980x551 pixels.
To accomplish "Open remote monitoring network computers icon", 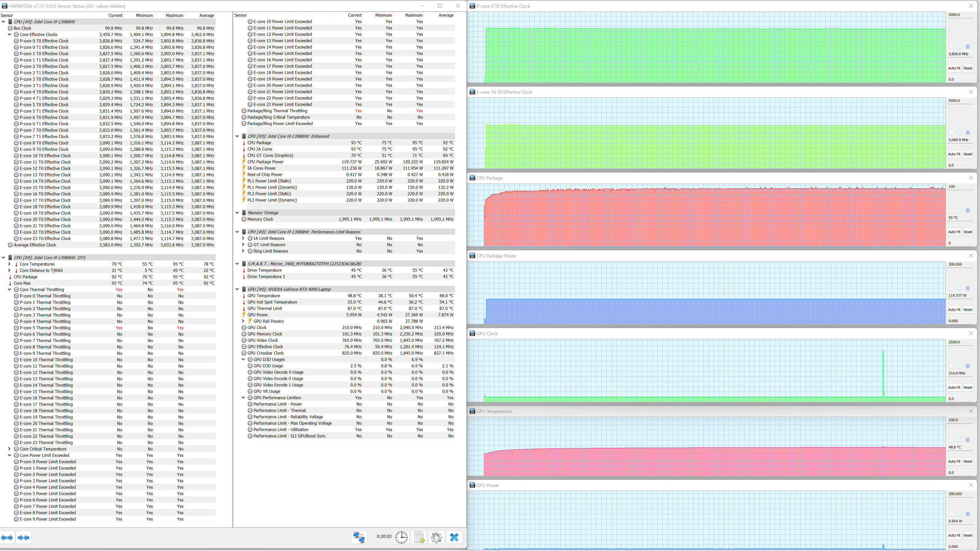I will 359,537.
